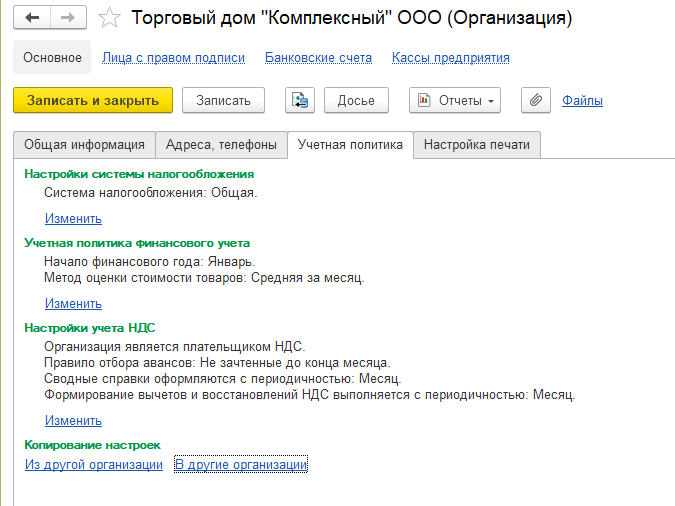Switch to Адреса, телефоны tab

coord(221,145)
